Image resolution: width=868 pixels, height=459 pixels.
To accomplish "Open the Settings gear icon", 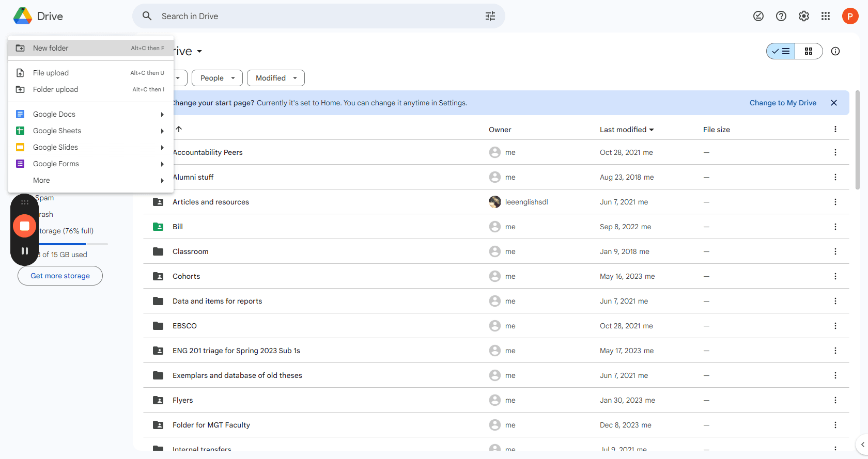I will (x=803, y=16).
